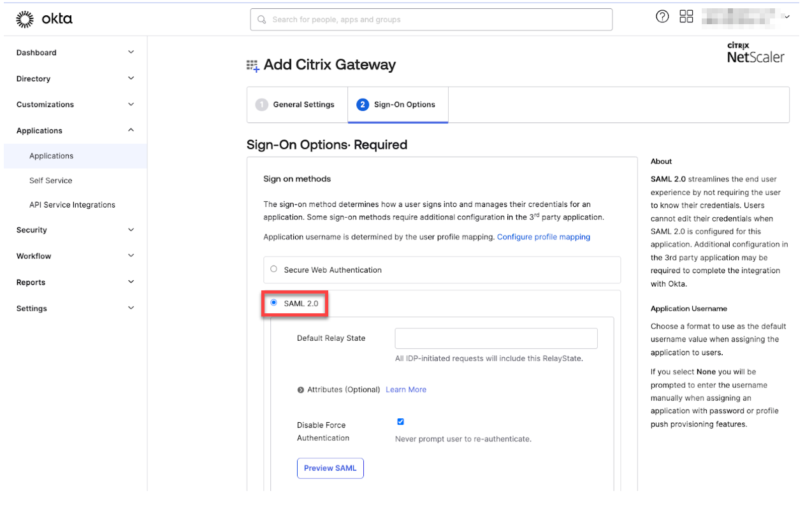This screenshot has width=812, height=505.
Task: Open the apps grid icon
Action: [x=686, y=17]
